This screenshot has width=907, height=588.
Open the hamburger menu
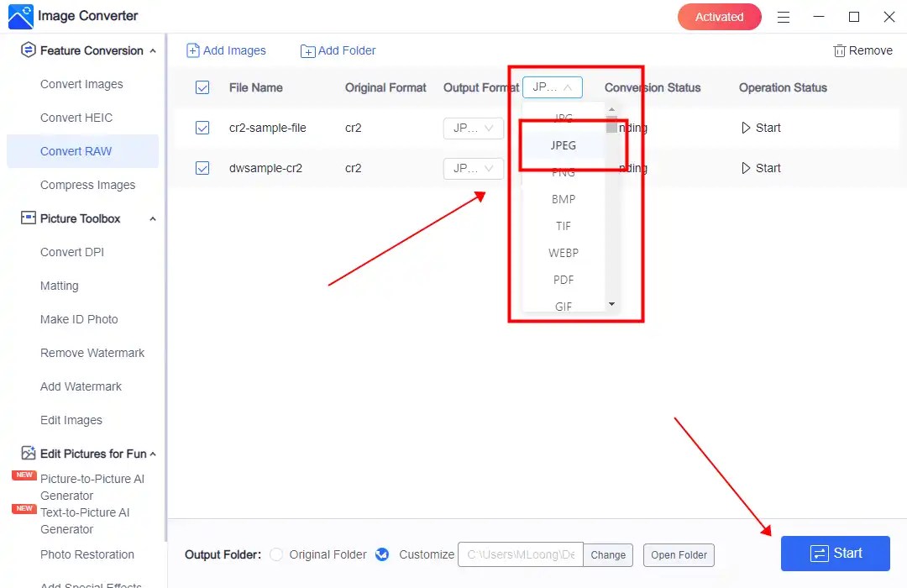click(x=784, y=17)
